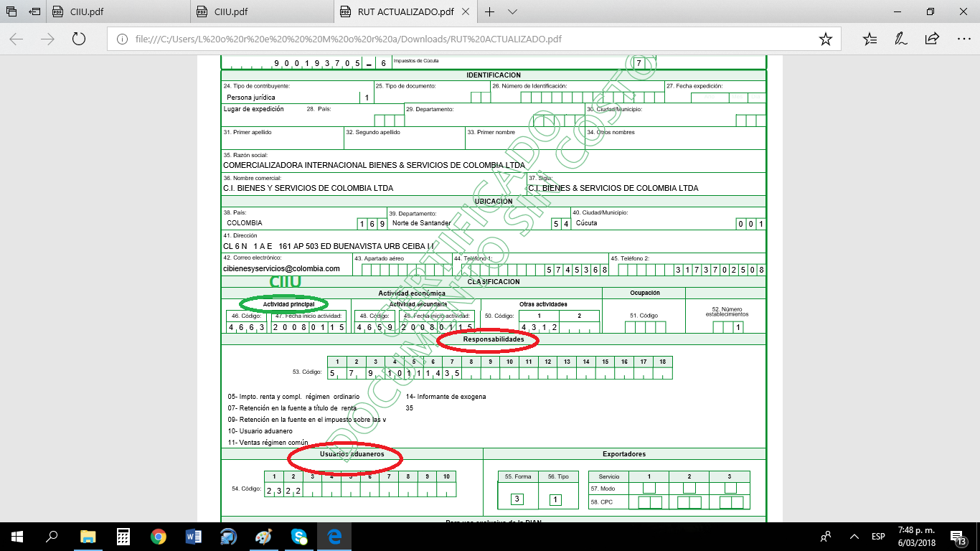Click the People icon in system tray

pos(826,536)
